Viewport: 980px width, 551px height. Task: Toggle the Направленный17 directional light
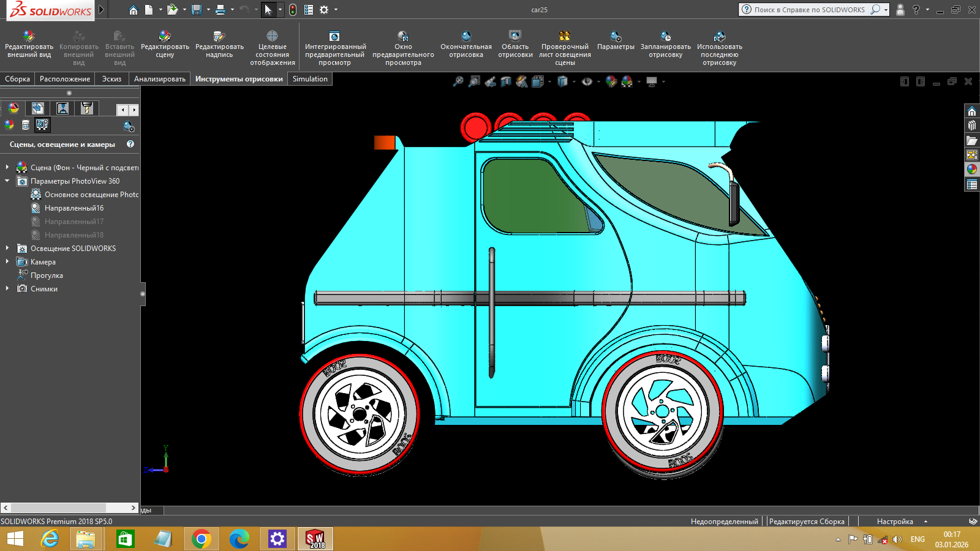[73, 222]
